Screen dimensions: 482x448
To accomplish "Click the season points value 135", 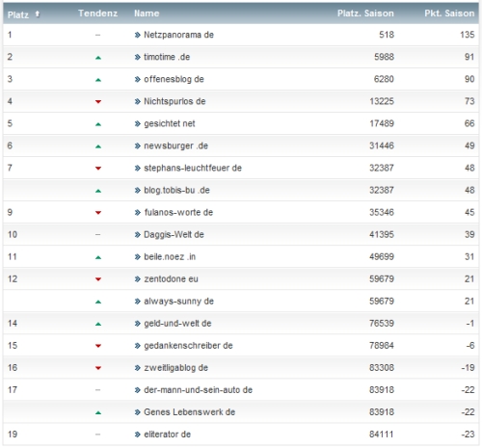I will [x=468, y=35].
